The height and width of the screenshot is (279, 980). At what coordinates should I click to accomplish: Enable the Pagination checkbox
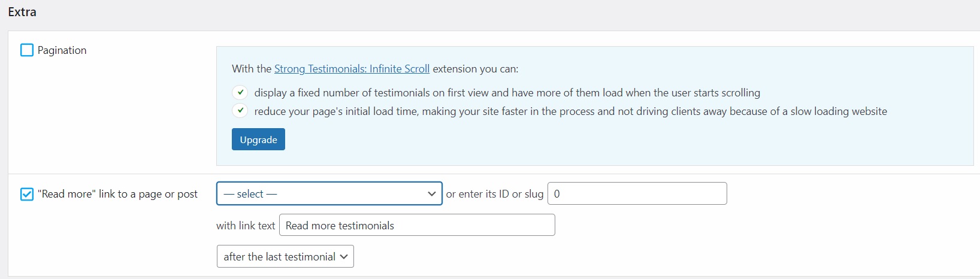(x=27, y=50)
